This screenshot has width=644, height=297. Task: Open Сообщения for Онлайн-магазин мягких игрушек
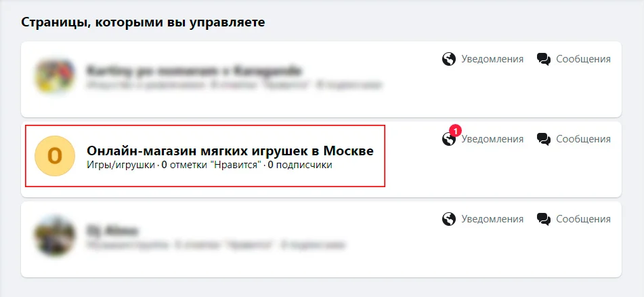coord(583,139)
